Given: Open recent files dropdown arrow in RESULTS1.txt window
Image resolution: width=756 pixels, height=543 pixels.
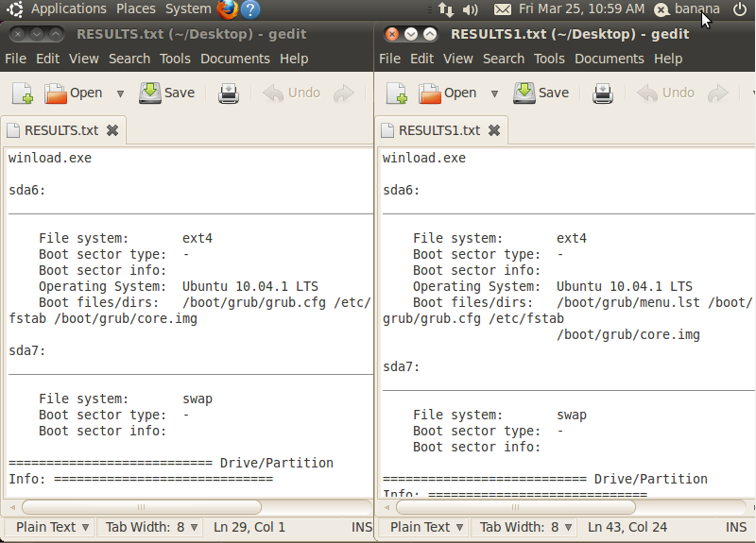Looking at the screenshot, I should (x=494, y=93).
